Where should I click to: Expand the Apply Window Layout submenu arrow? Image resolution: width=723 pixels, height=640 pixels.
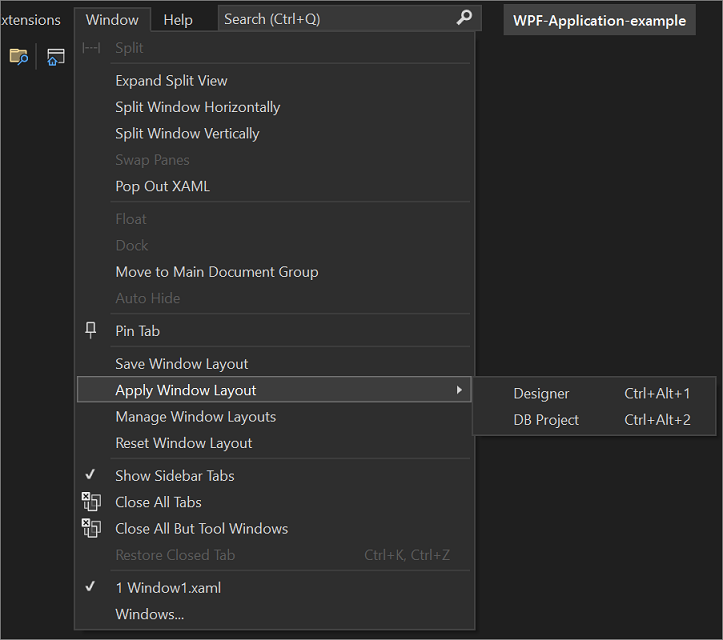tap(459, 390)
